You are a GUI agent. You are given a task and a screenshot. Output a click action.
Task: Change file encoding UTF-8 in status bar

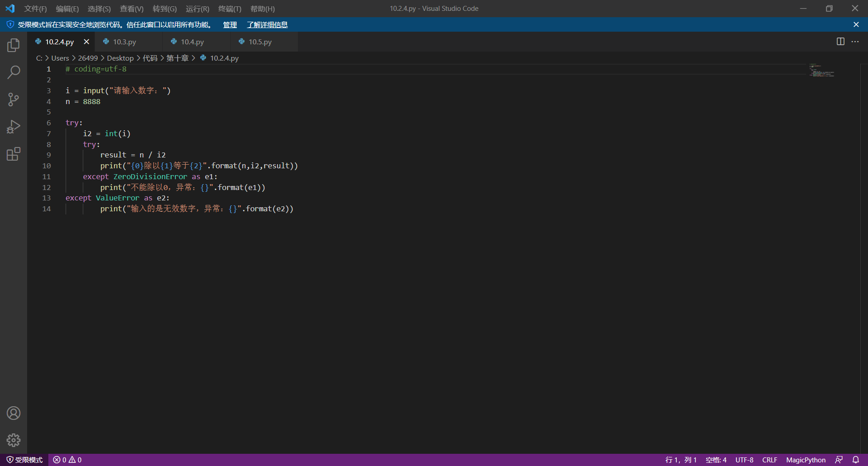(744, 460)
